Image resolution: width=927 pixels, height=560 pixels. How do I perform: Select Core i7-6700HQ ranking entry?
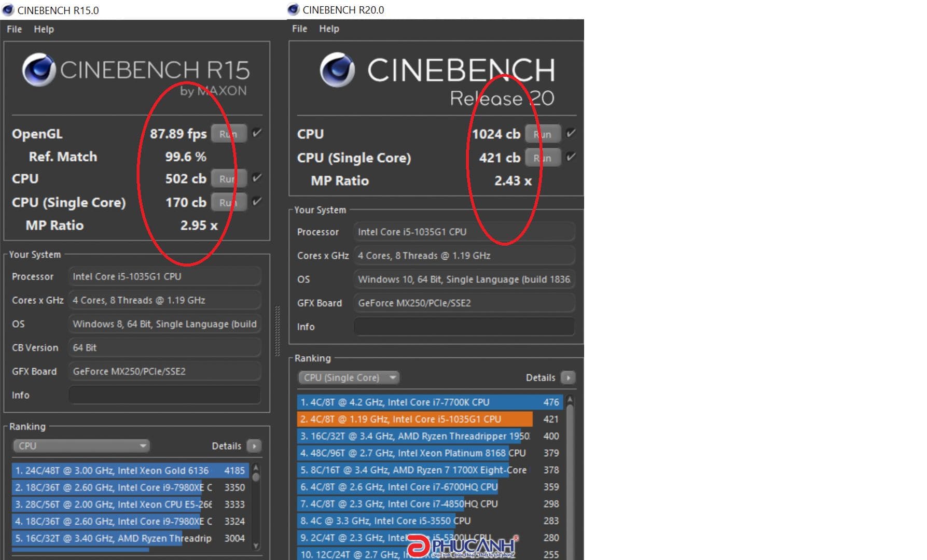(x=430, y=487)
